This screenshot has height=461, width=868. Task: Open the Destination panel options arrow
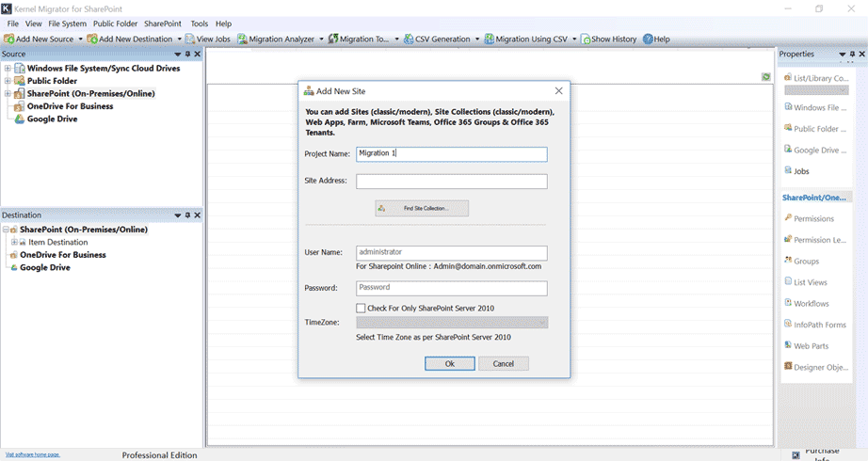point(178,215)
